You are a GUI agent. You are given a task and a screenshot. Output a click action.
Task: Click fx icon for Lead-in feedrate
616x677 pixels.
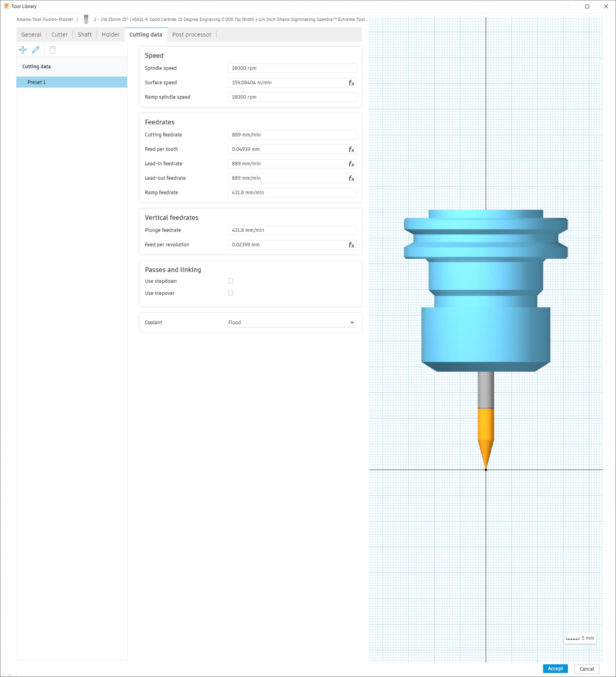[351, 164]
